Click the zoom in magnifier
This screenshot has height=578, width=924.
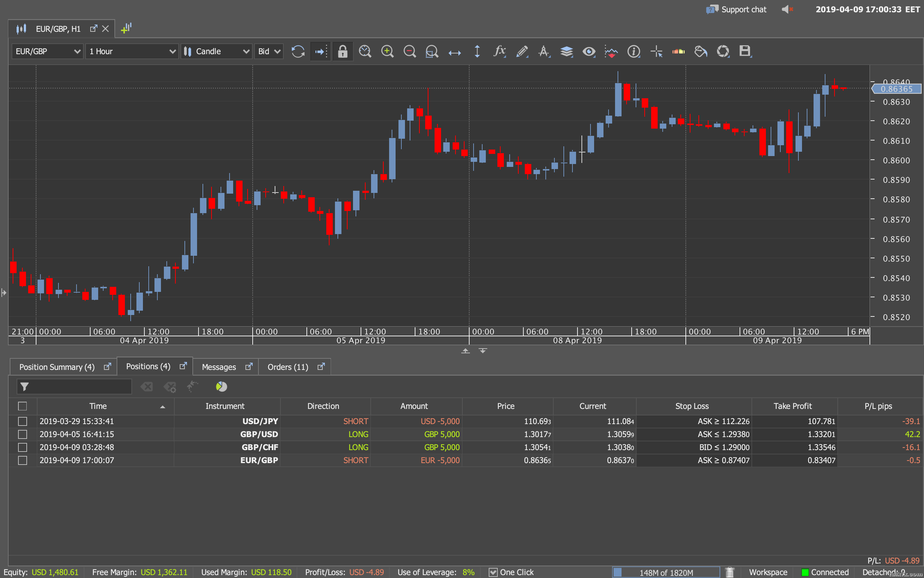coord(387,51)
